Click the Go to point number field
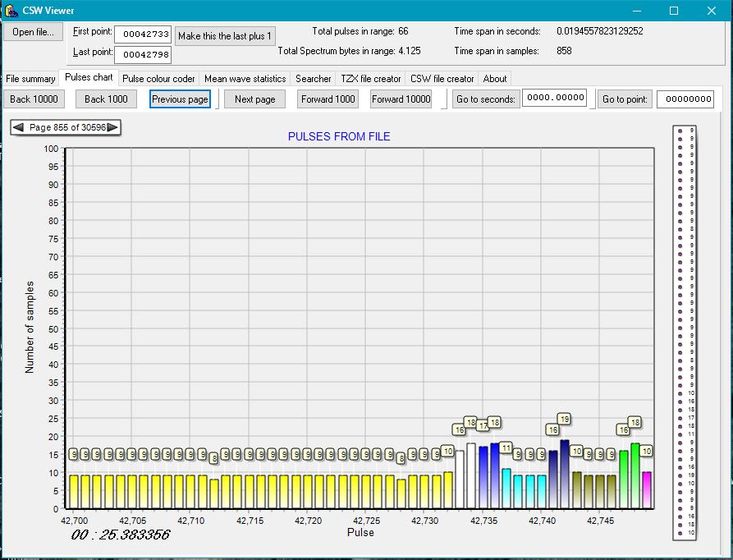 click(x=685, y=99)
